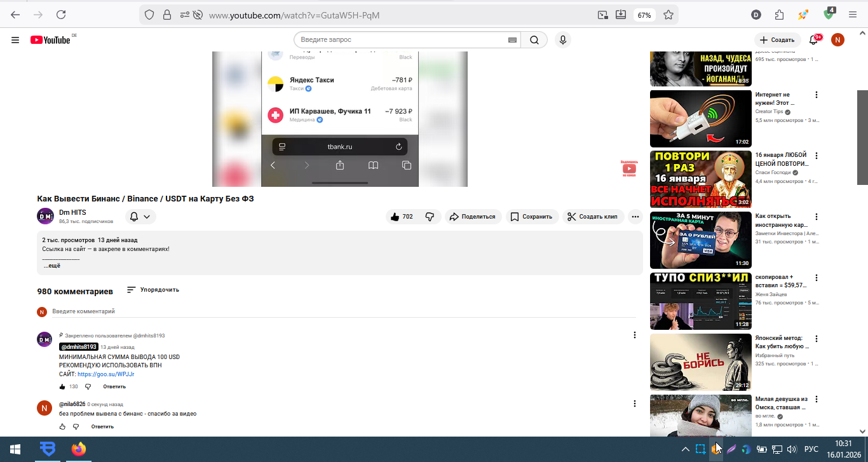The height and width of the screenshot is (462, 868).
Task: Open the Dm HITS channel name
Action: coord(72,212)
